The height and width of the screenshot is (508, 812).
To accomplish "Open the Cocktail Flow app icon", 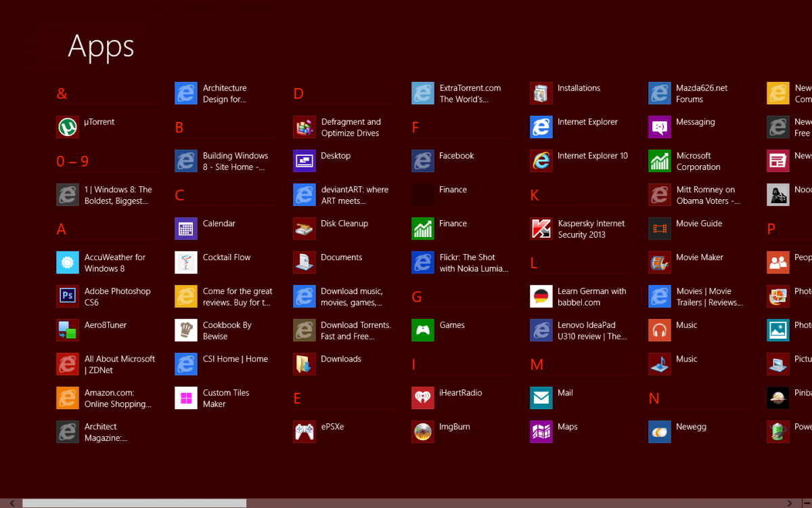I will tap(186, 263).
